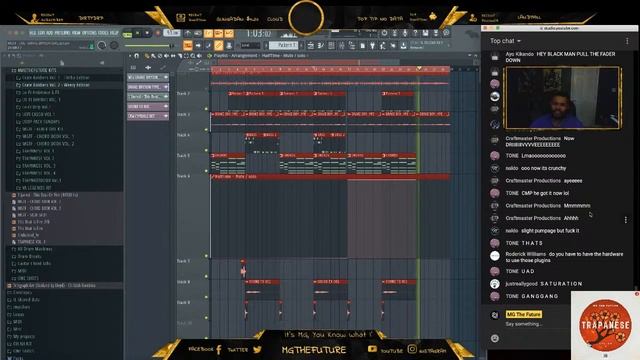Click the transport Stop button

147,33
